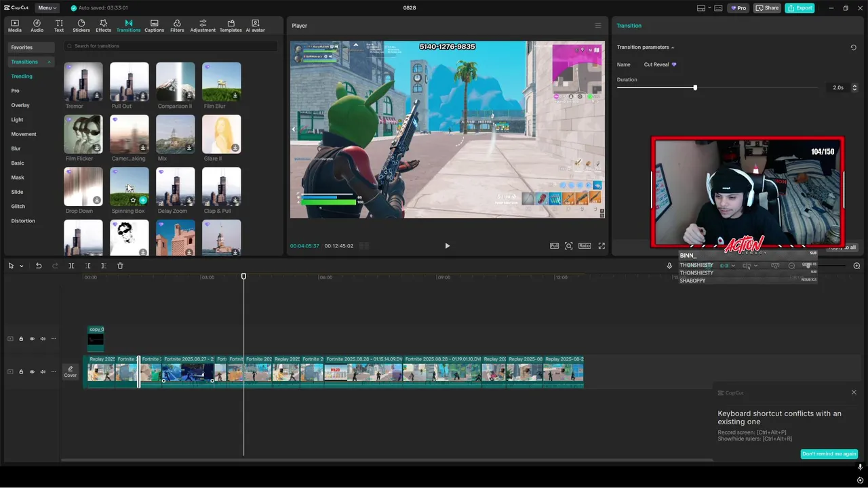Image resolution: width=868 pixels, height=488 pixels.
Task: Open the Player panel hamburger menu
Action: (x=597, y=26)
